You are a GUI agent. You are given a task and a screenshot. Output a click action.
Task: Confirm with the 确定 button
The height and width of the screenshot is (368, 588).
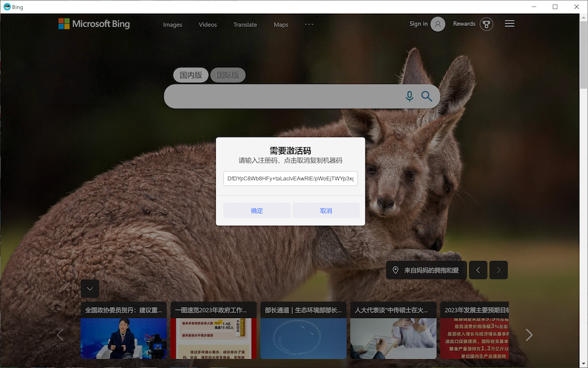pos(257,210)
